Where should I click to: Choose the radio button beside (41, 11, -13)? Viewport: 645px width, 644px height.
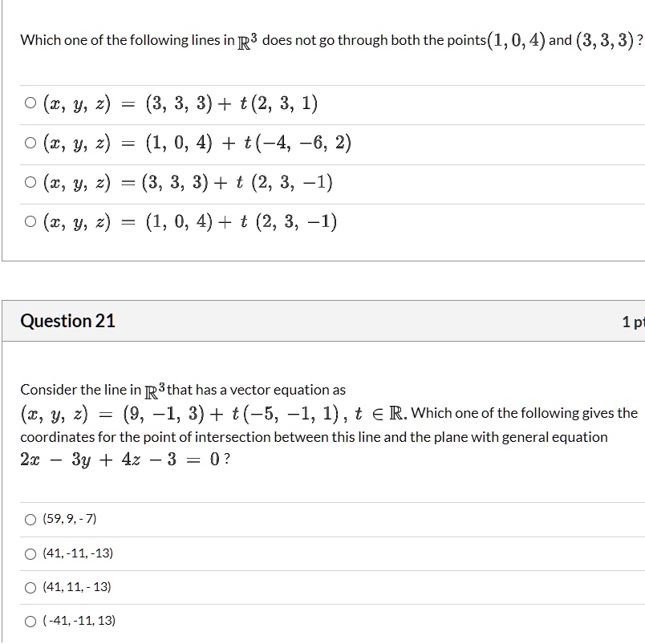pos(30,588)
